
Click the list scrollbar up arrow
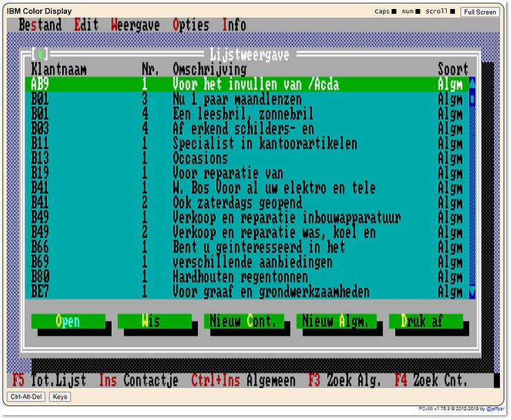472,84
